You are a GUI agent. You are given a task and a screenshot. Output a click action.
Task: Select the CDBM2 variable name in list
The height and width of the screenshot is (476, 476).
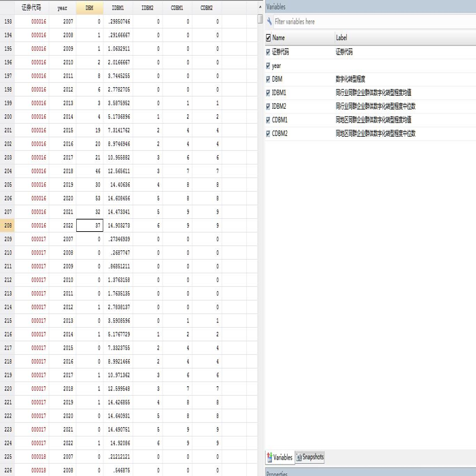(279, 133)
